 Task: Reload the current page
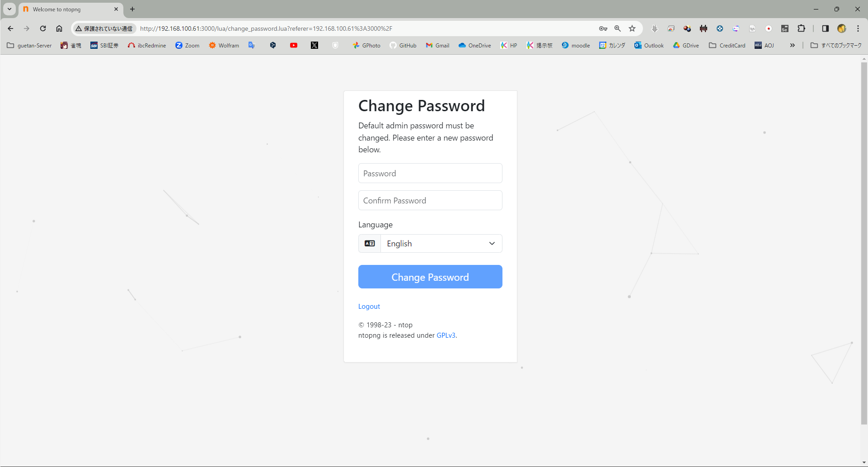[43, 28]
